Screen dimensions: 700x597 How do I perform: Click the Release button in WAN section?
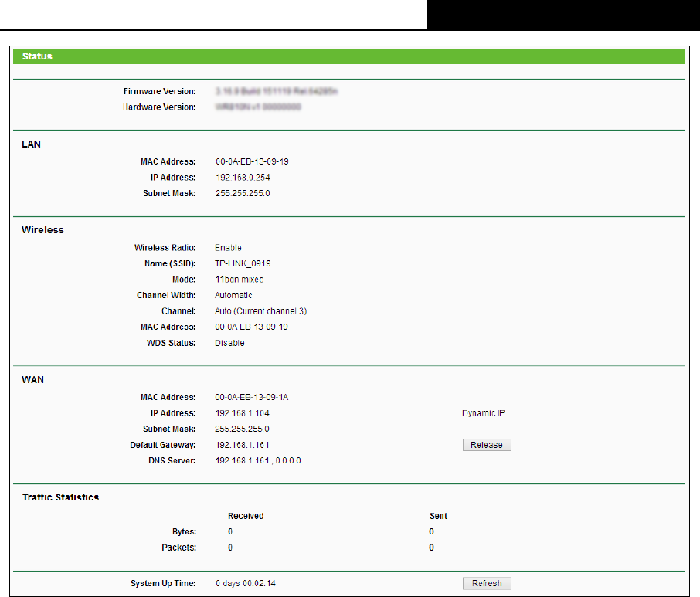pos(487,445)
